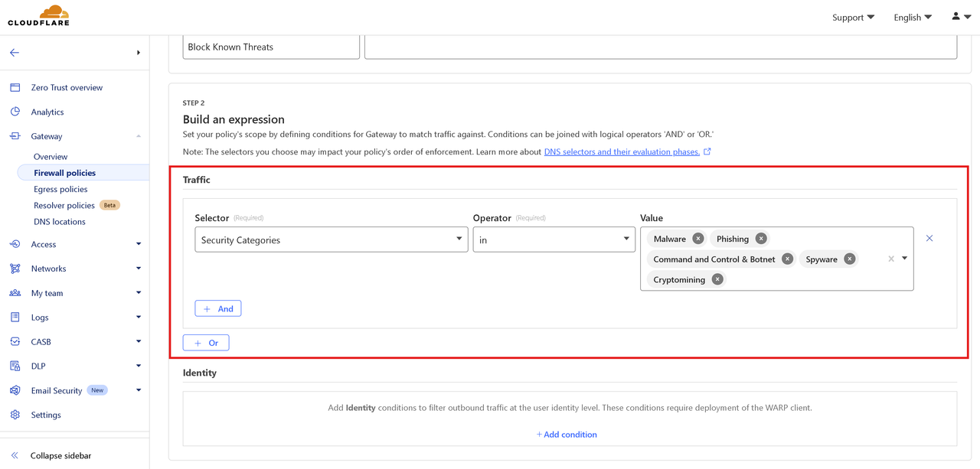
Task: Click the CASB sidebar icon
Action: (x=15, y=342)
